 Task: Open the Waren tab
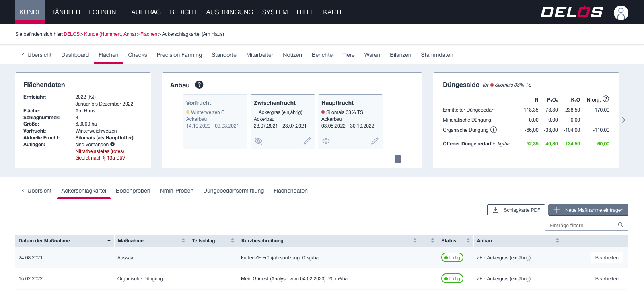[372, 55]
